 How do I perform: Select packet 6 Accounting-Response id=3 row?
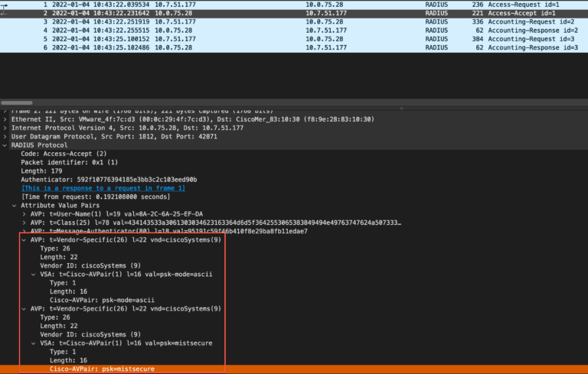[294, 47]
